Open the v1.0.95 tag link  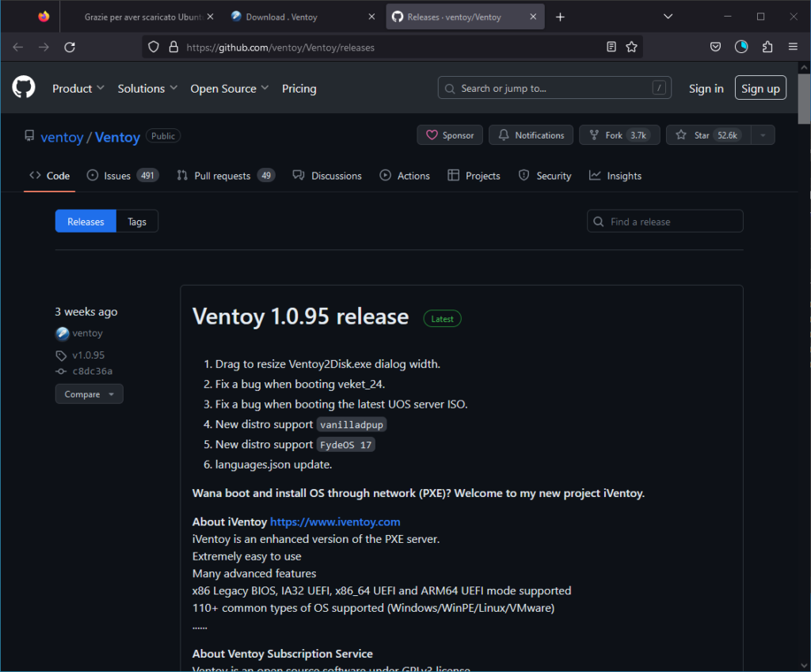click(x=89, y=355)
